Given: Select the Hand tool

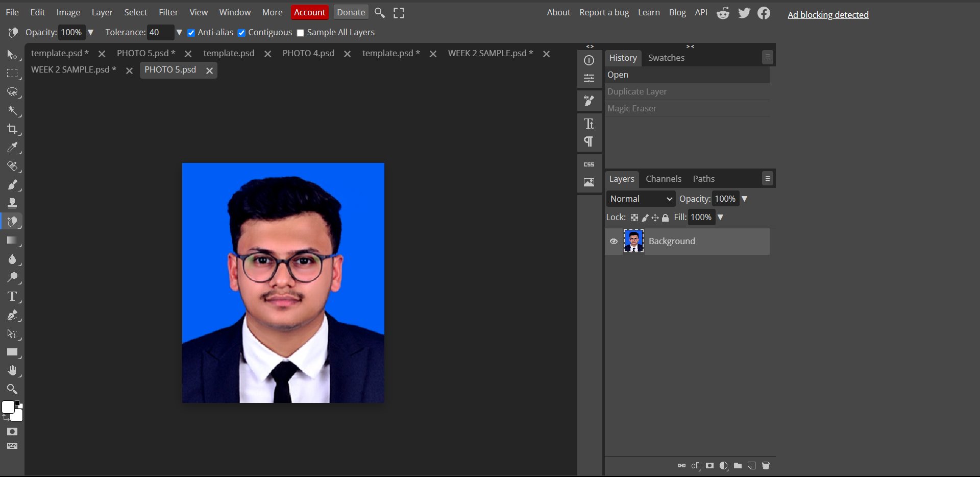Looking at the screenshot, I should point(12,371).
